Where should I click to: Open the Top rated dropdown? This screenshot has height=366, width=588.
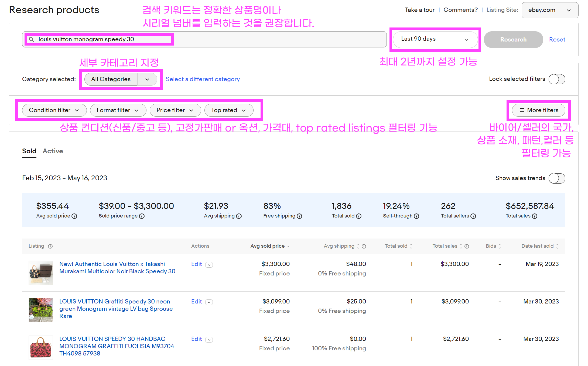229,110
